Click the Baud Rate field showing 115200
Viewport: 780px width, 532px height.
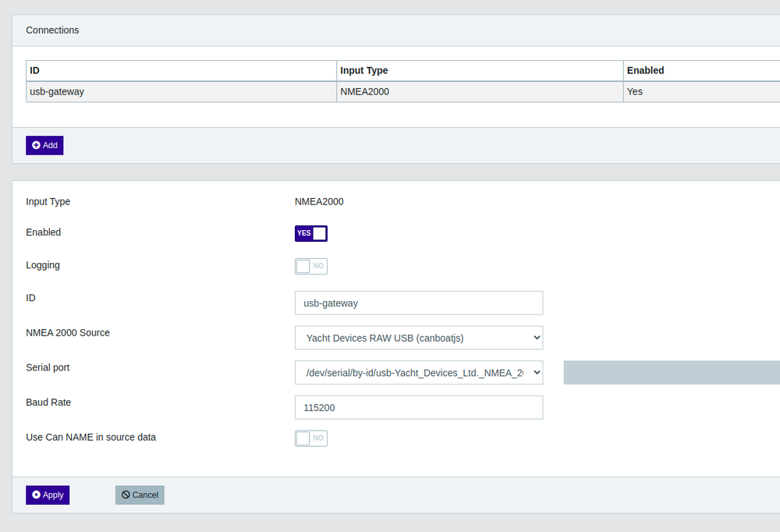[418, 407]
